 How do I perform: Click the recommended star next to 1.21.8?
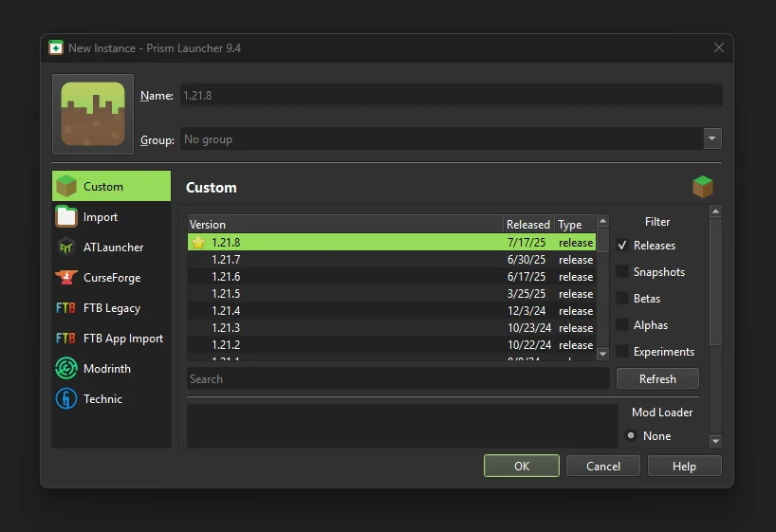pyautogui.click(x=198, y=243)
